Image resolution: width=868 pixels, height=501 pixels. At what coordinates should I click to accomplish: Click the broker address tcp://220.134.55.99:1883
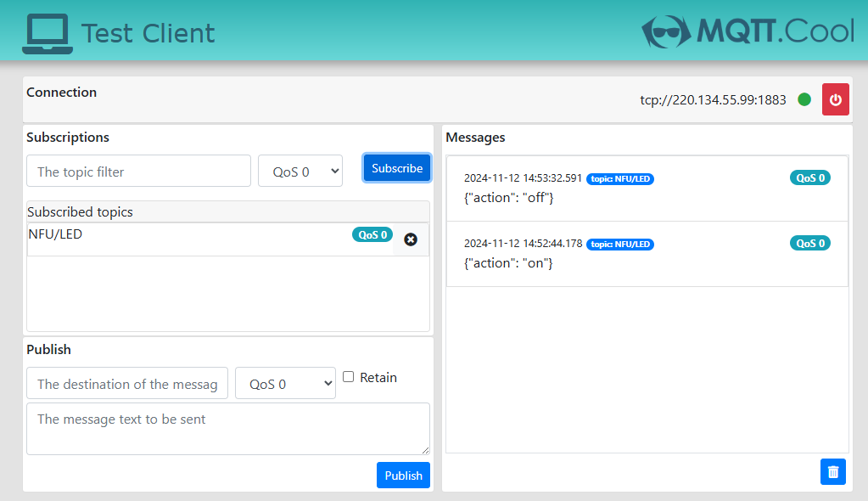[x=713, y=99]
